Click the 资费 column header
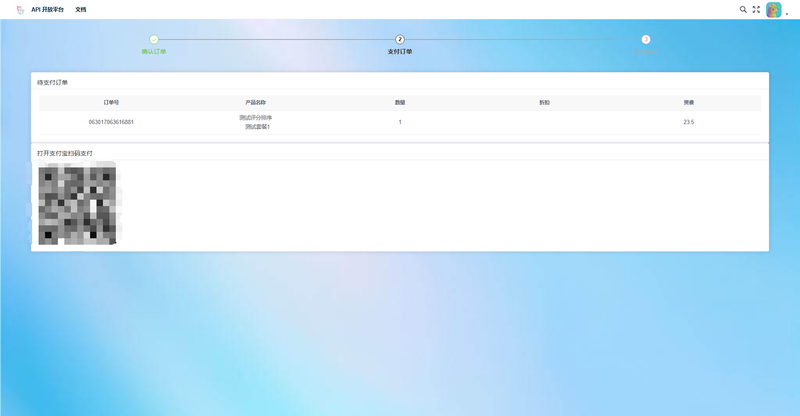 coord(689,103)
